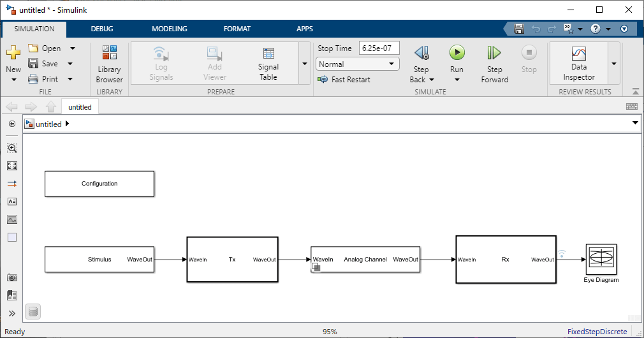This screenshot has height=338, width=644.
Task: Click the FixedStepDiscrete solver link
Action: (597, 332)
